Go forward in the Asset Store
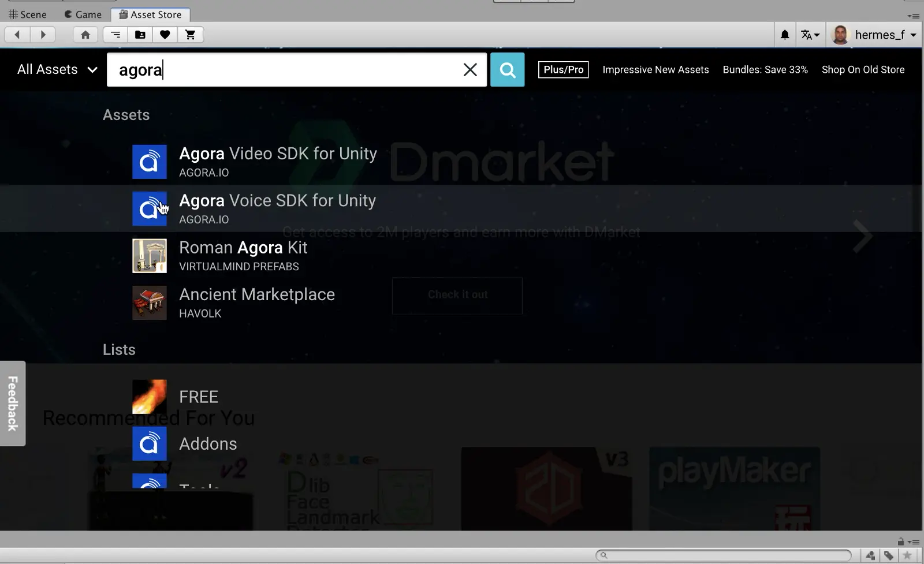 pyautogui.click(x=43, y=35)
